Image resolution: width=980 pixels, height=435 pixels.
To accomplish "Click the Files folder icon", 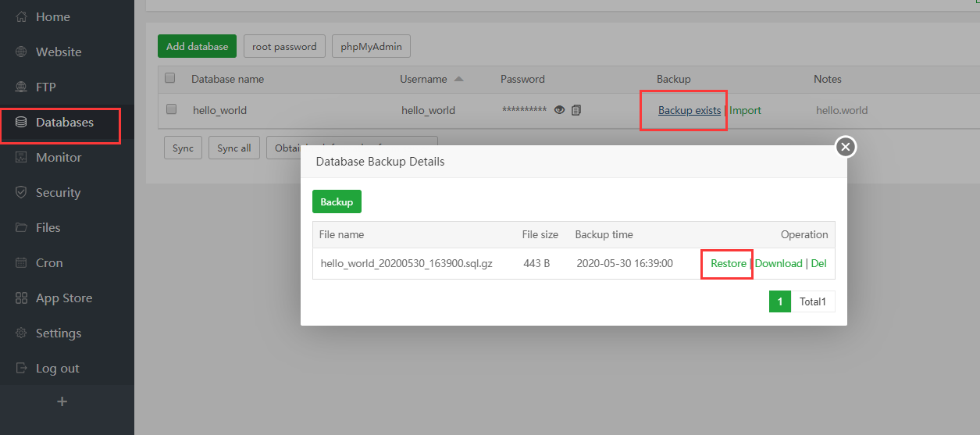I will click(x=22, y=228).
